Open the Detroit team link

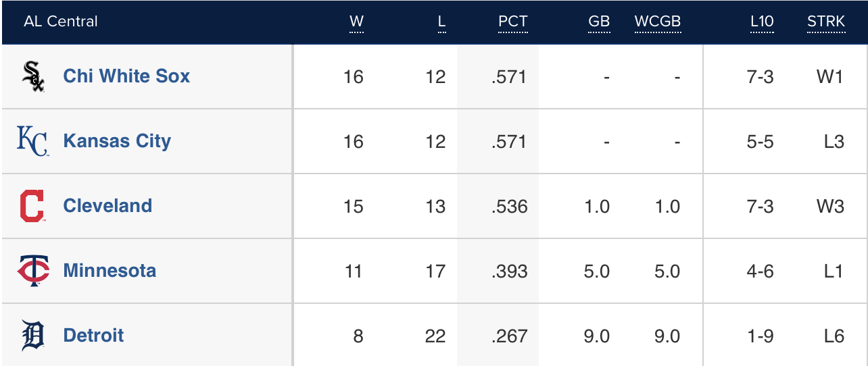[93, 336]
